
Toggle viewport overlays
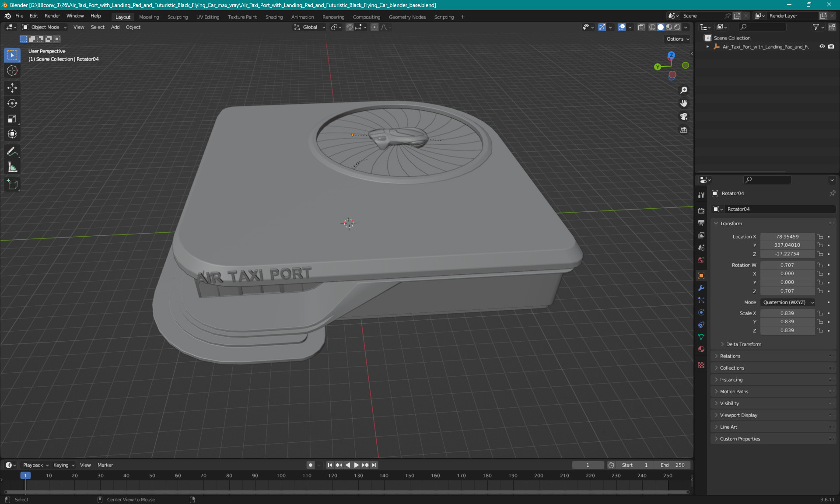[x=621, y=27]
